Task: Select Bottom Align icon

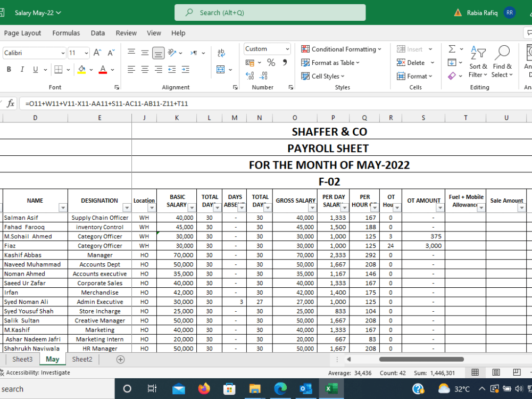Action: point(159,53)
